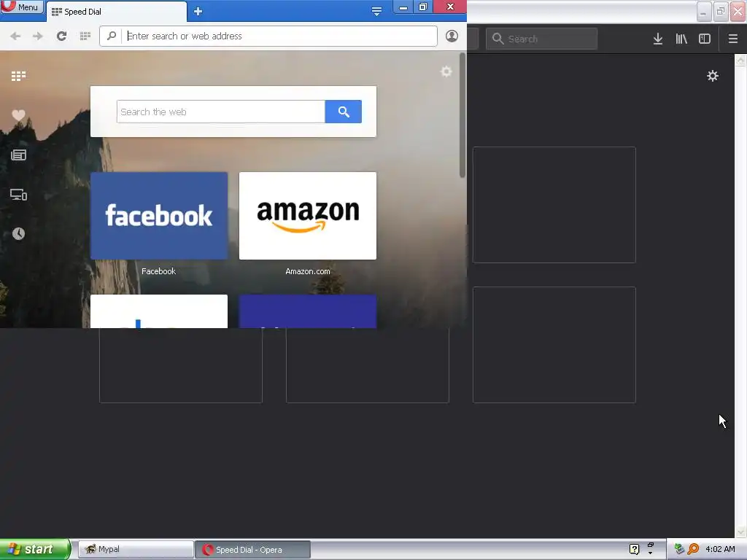Open Downloads arrow in Mypal toolbar
Viewport: 747px width, 560px height.
(x=658, y=39)
